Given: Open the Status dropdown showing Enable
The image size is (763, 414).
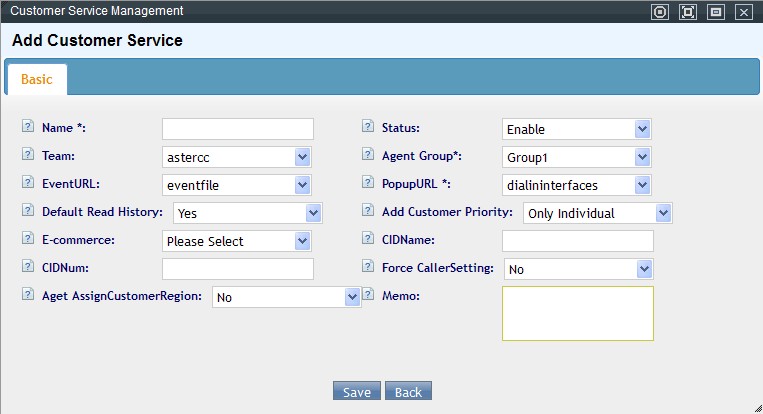Looking at the screenshot, I should (576, 129).
